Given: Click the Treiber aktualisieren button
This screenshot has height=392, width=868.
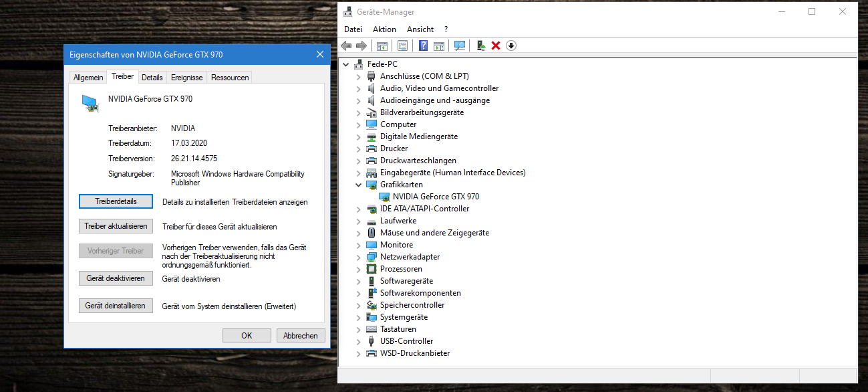Looking at the screenshot, I should 116,226.
